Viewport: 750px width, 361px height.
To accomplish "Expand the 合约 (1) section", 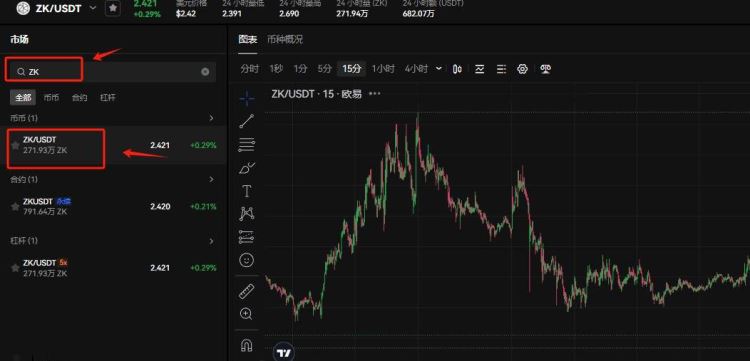I will pyautogui.click(x=211, y=179).
